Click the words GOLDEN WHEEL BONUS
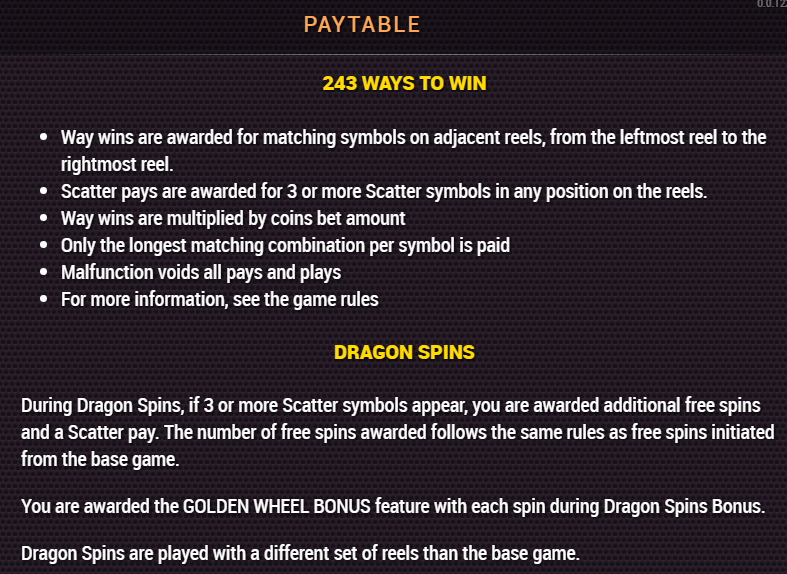The height and width of the screenshot is (574, 787). pos(277,506)
